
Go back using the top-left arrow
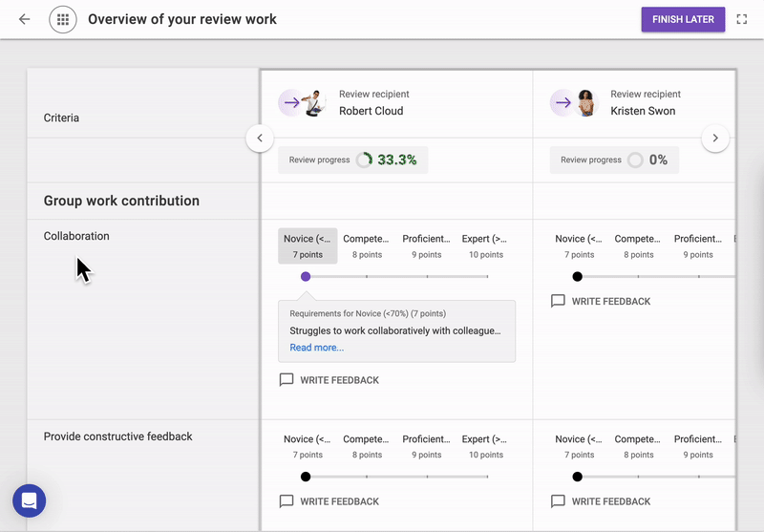(x=25, y=19)
